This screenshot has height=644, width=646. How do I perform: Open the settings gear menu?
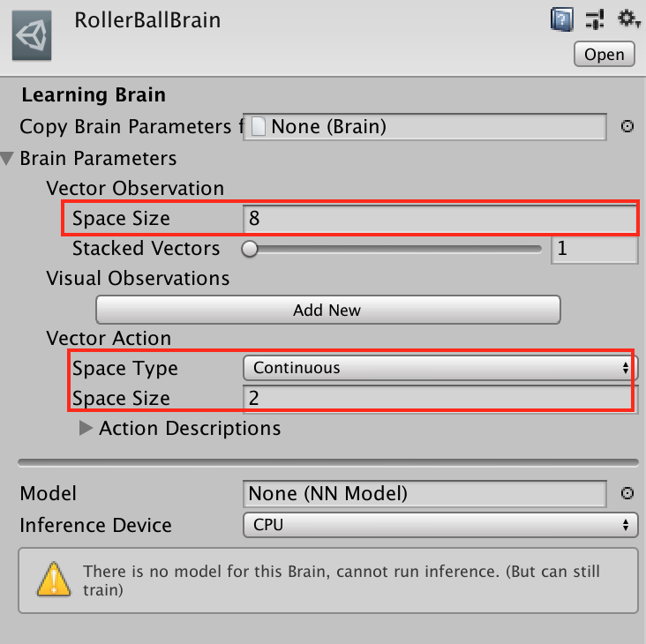pyautogui.click(x=627, y=19)
